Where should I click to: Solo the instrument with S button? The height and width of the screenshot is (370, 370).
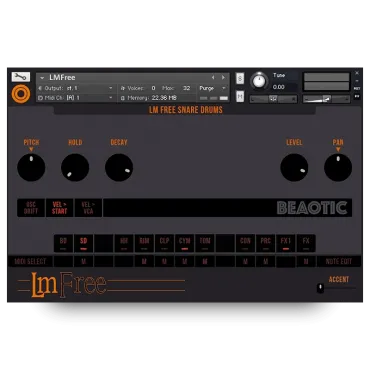click(x=240, y=79)
